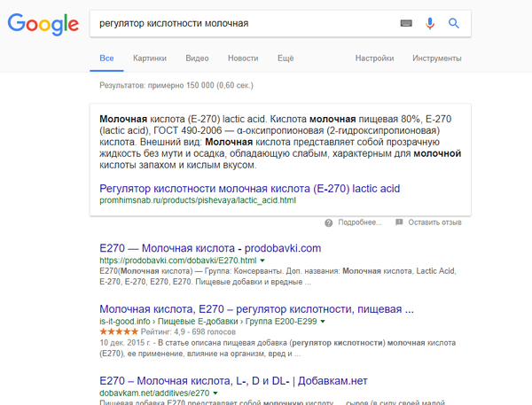Open the 'Инструменты' search tools
The height and width of the screenshot is (405, 532).
pos(436,58)
